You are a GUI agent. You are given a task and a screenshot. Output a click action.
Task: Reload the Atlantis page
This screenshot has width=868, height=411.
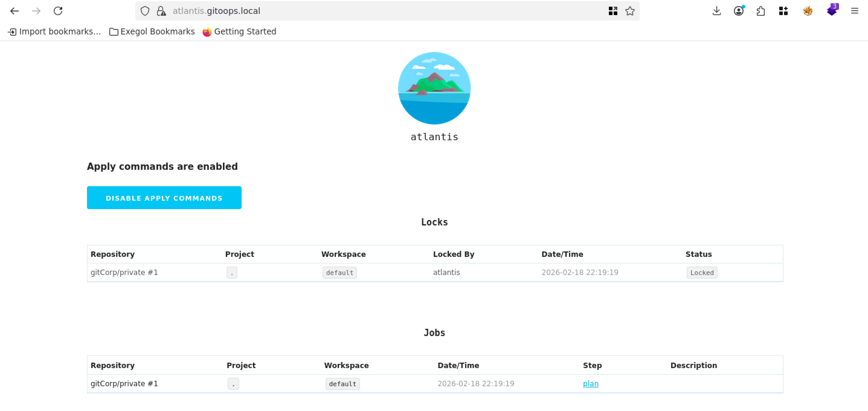tap(58, 11)
